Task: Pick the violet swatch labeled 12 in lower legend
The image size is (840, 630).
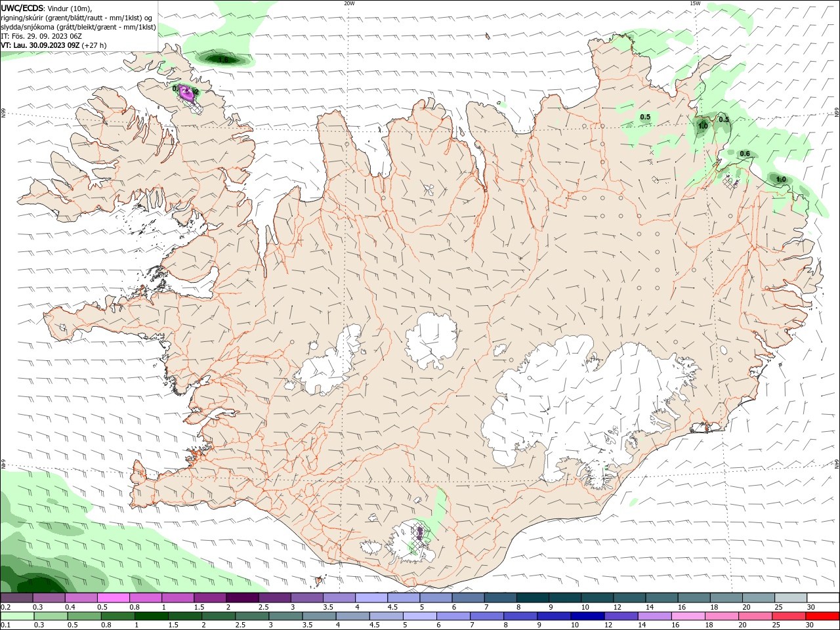Action: coord(620,616)
